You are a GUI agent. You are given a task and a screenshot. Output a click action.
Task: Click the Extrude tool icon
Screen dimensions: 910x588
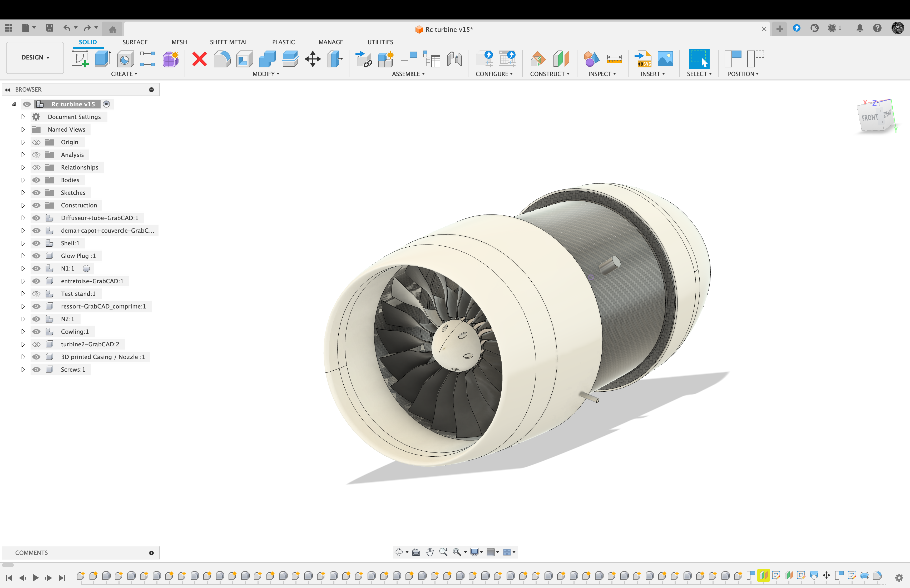click(102, 59)
